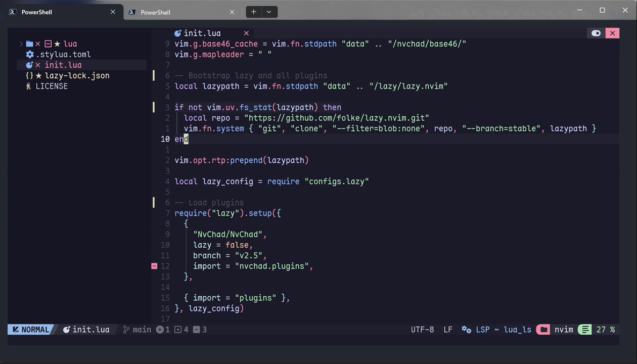The image size is (637, 364).
Task: Select lazy-lock.json in the file tree
Action: coord(77,75)
